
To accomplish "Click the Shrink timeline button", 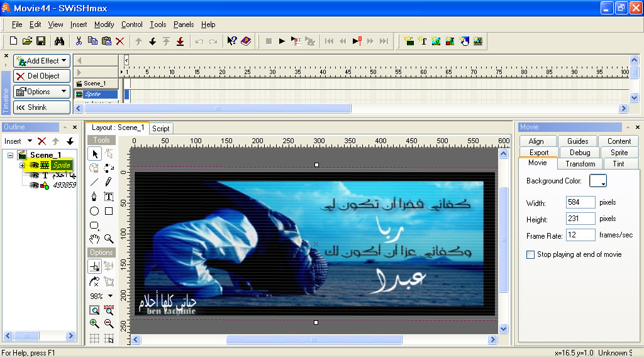I will [x=42, y=107].
